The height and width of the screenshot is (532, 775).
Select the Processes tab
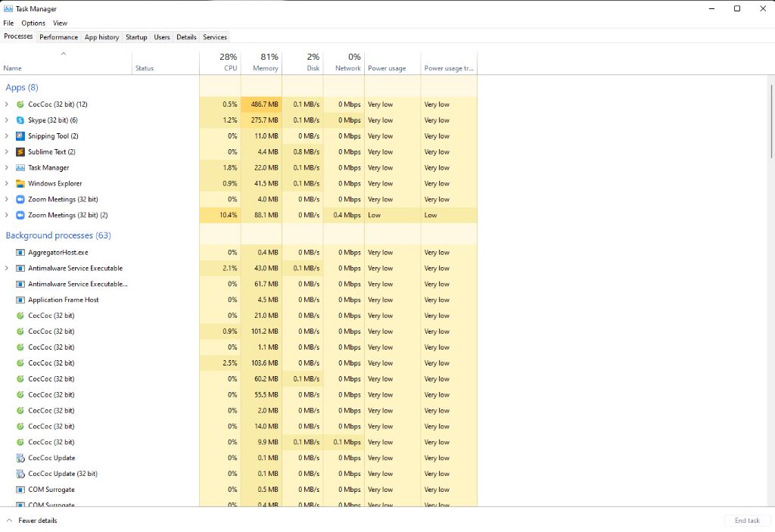pyautogui.click(x=18, y=36)
